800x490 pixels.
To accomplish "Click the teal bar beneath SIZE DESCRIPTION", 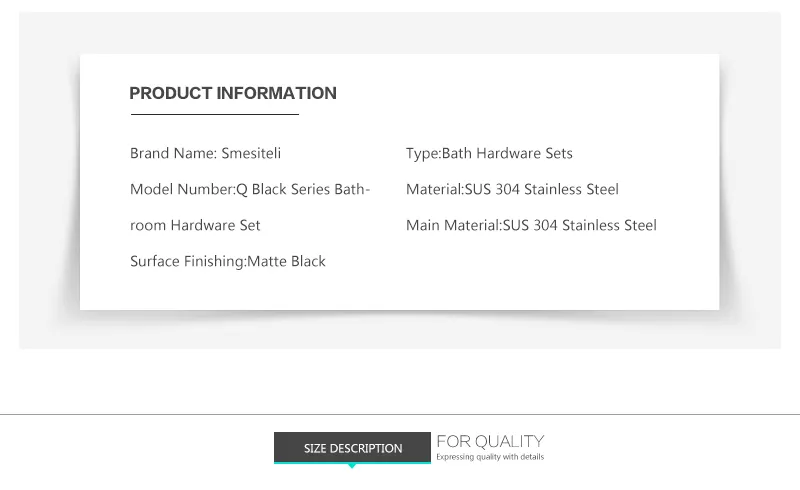I will pos(352,462).
